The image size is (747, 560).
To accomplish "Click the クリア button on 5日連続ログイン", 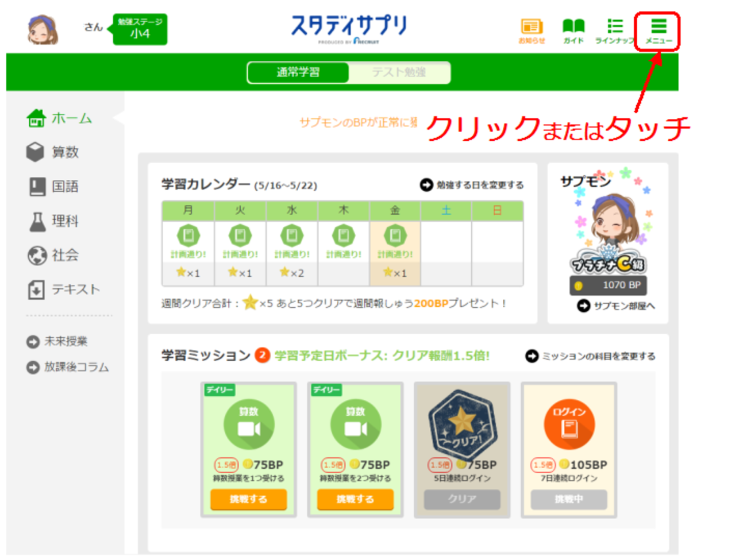I will click(462, 499).
